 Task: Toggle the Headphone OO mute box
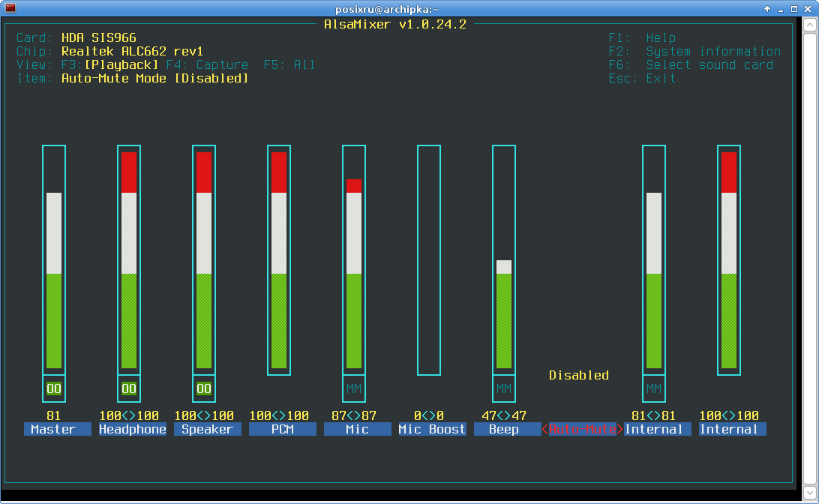coord(129,388)
